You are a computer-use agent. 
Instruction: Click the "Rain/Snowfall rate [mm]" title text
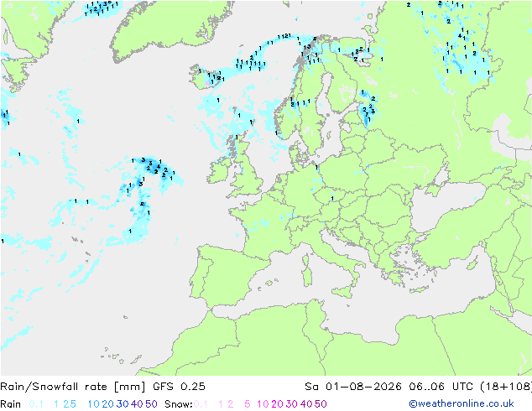[73, 387]
